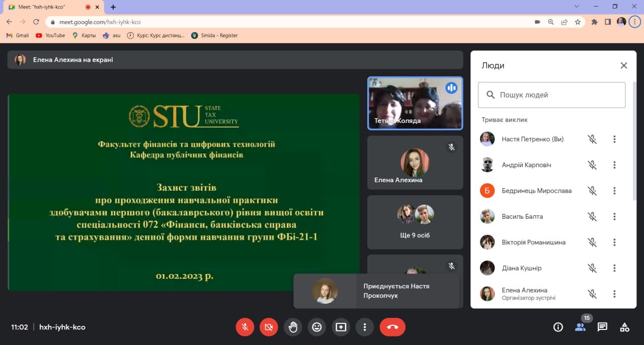Mute icon next to Василь Балта
The width and height of the screenshot is (644, 345).
(592, 216)
